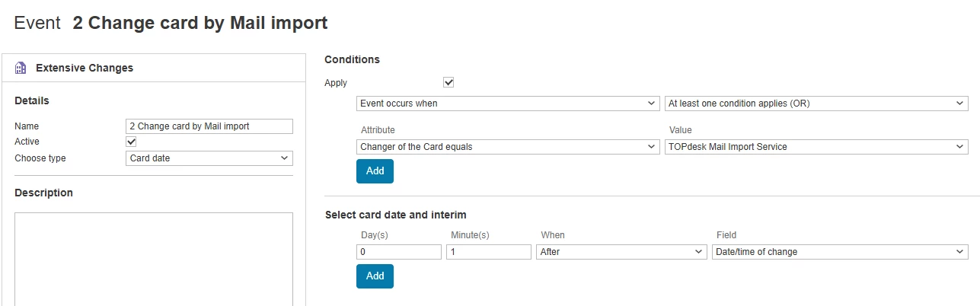Click the Name input field
This screenshot has width=980, height=306.
click(x=209, y=126)
